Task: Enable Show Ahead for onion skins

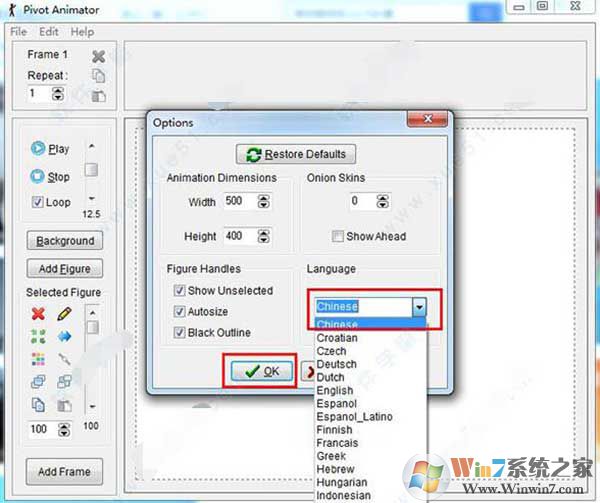Action: [x=338, y=236]
